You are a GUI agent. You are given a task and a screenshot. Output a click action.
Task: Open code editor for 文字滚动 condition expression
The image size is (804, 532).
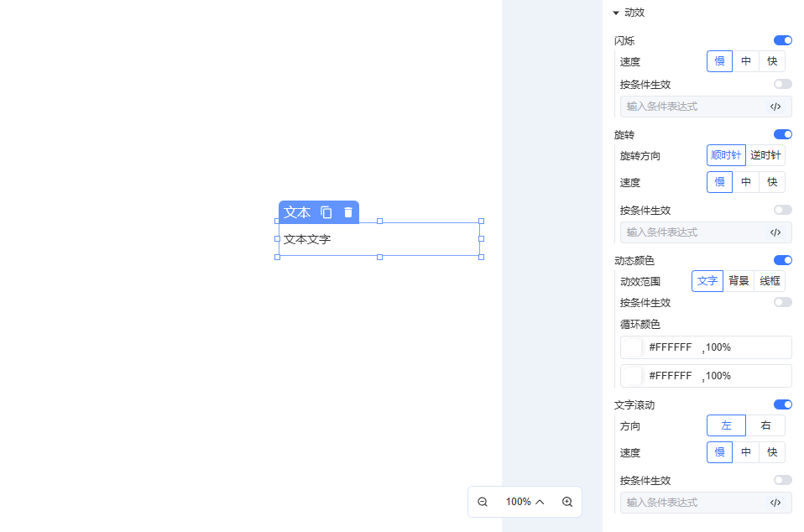(775, 503)
